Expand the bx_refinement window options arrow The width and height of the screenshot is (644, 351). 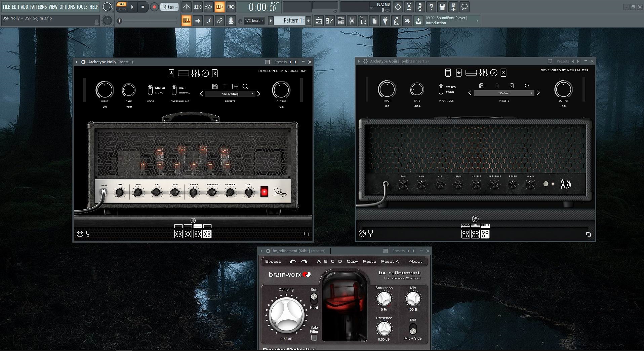point(261,251)
